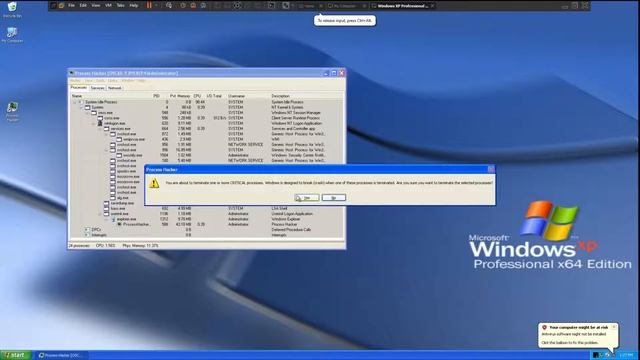Open the Windows XP start menu
Screen dimensions: 640x360
[16, 355]
